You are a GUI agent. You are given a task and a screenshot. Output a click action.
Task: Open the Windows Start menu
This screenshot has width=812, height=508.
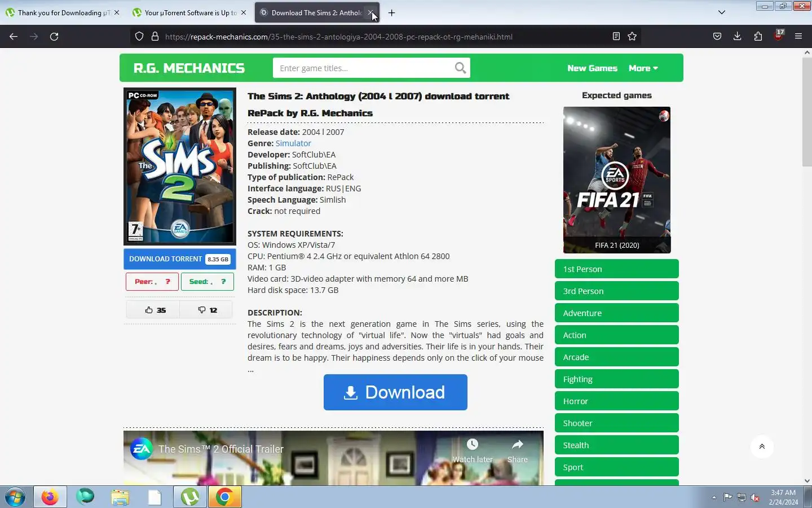pyautogui.click(x=15, y=497)
